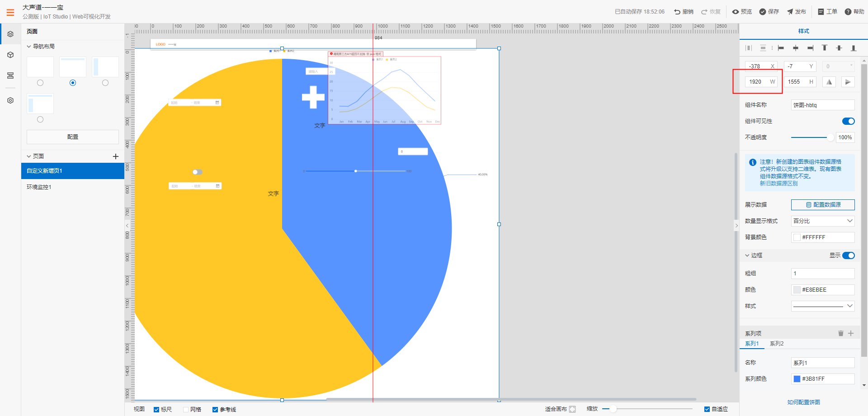Open the layers panel in sidebar

click(10, 34)
